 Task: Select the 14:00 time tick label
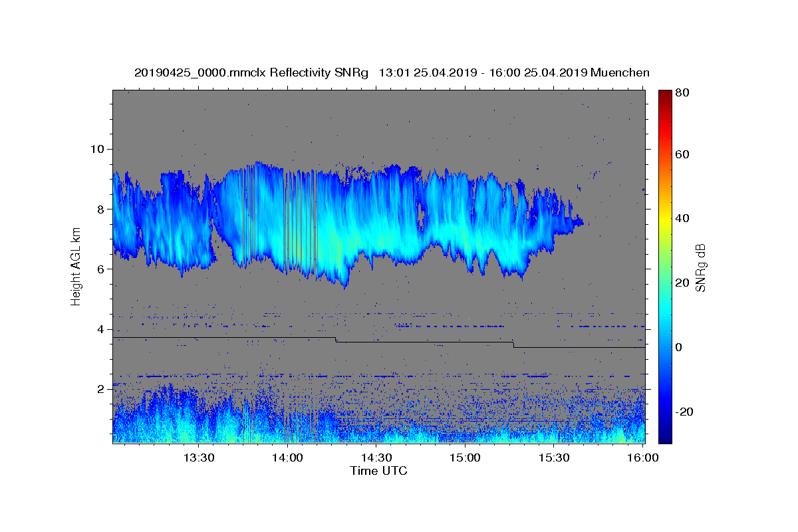[287, 458]
